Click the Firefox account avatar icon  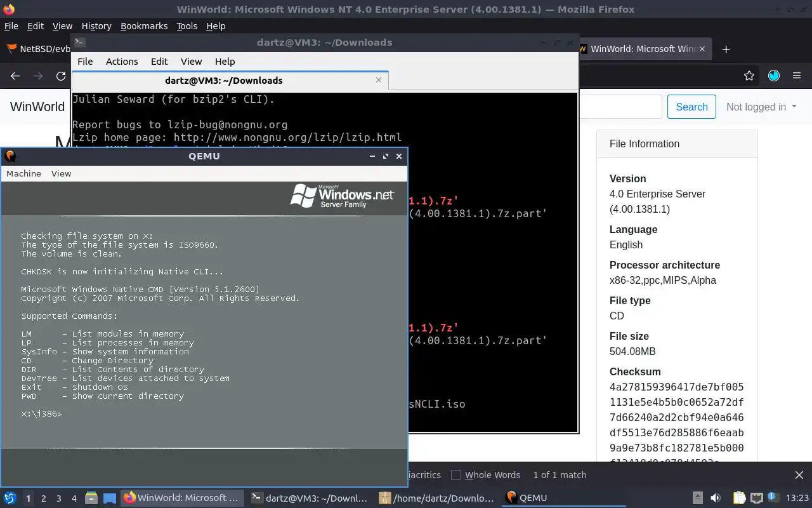click(774, 76)
